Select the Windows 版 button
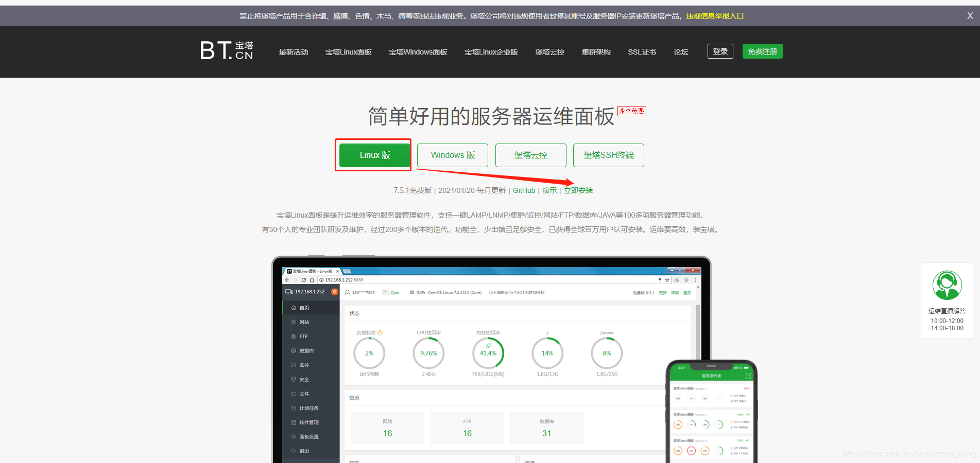Screen dimensions: 980x463 tap(453, 155)
